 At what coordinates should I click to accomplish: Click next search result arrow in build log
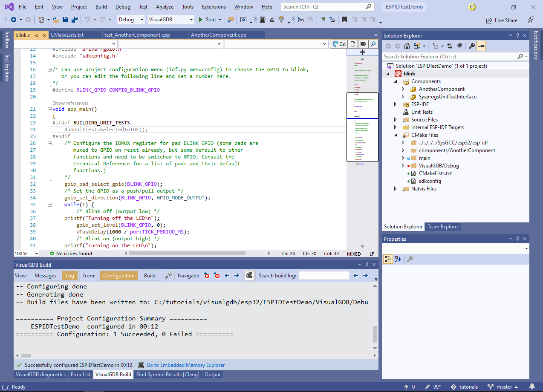click(365, 276)
